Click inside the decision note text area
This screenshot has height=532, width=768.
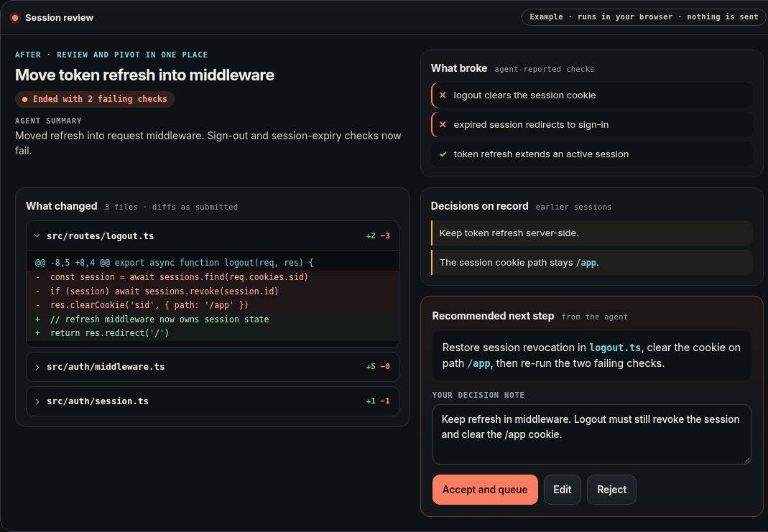(x=591, y=434)
